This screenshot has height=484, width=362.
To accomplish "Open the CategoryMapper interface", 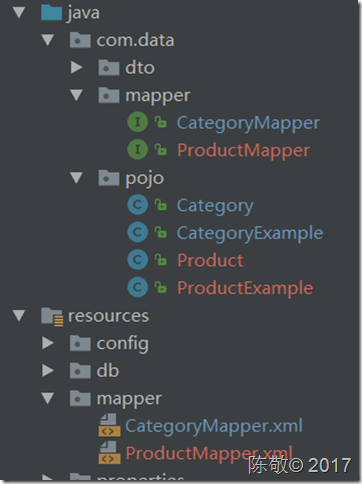I will point(248,123).
